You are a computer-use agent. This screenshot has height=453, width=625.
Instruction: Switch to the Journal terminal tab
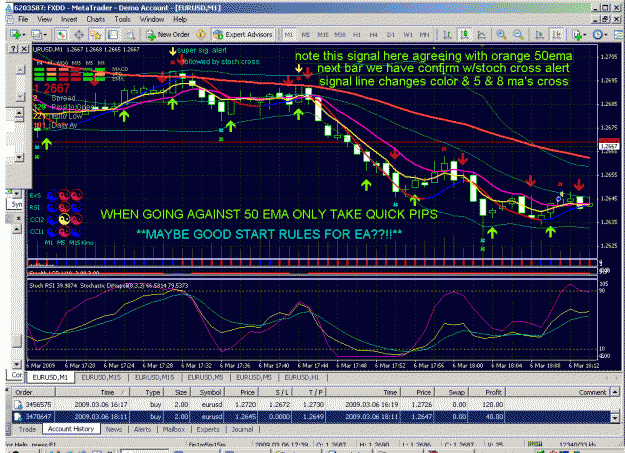[x=242, y=429]
